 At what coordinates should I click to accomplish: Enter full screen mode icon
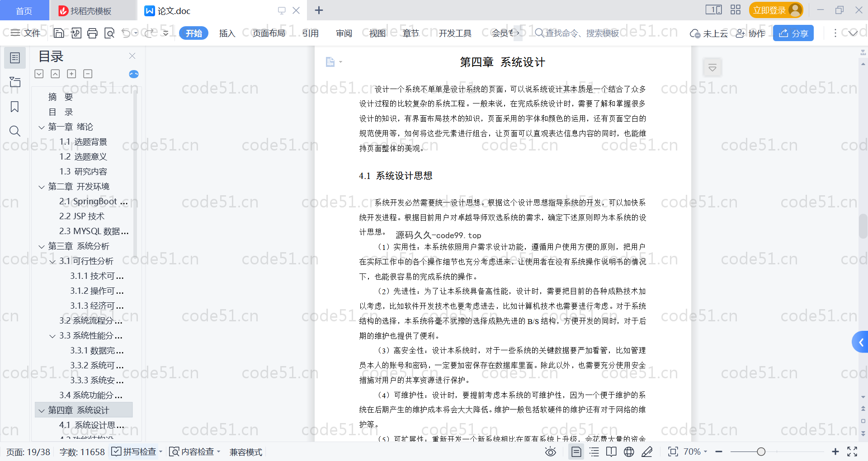(x=852, y=452)
